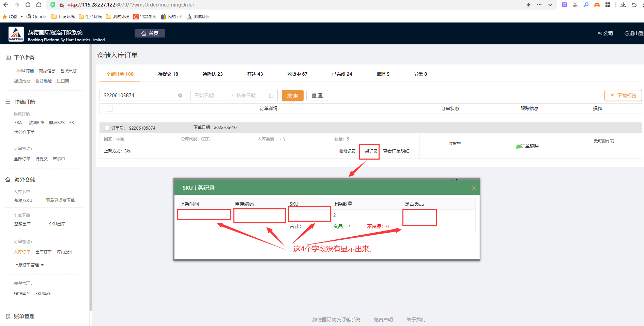
Task: Click the Hart Logistics logo
Action: pyautogui.click(x=16, y=34)
